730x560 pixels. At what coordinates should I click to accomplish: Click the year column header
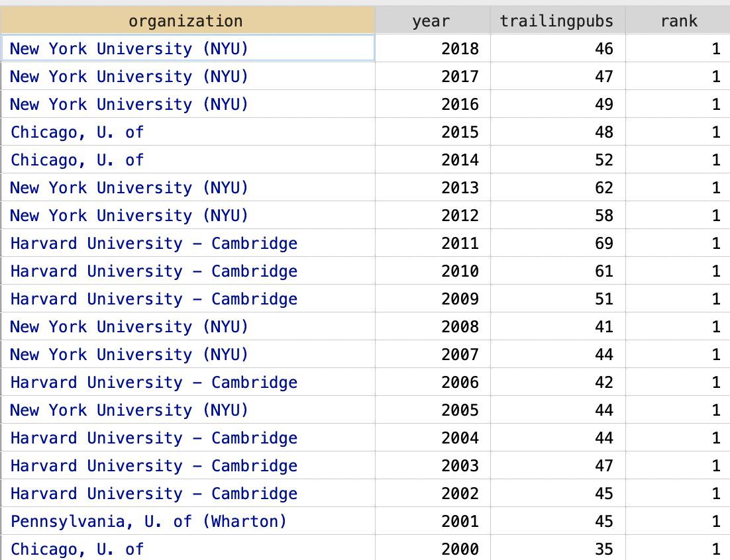431,21
